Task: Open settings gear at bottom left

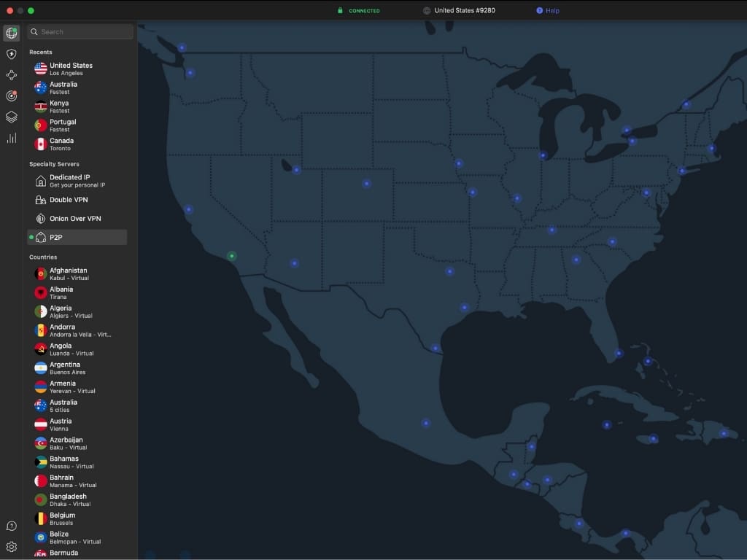Action: 11,547
